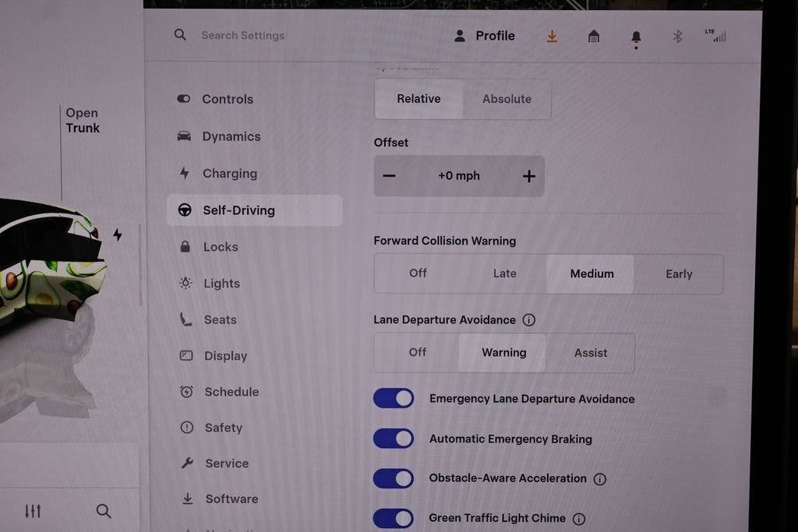The width and height of the screenshot is (798, 532).
Task: Open the software update download icon
Action: coord(552,36)
